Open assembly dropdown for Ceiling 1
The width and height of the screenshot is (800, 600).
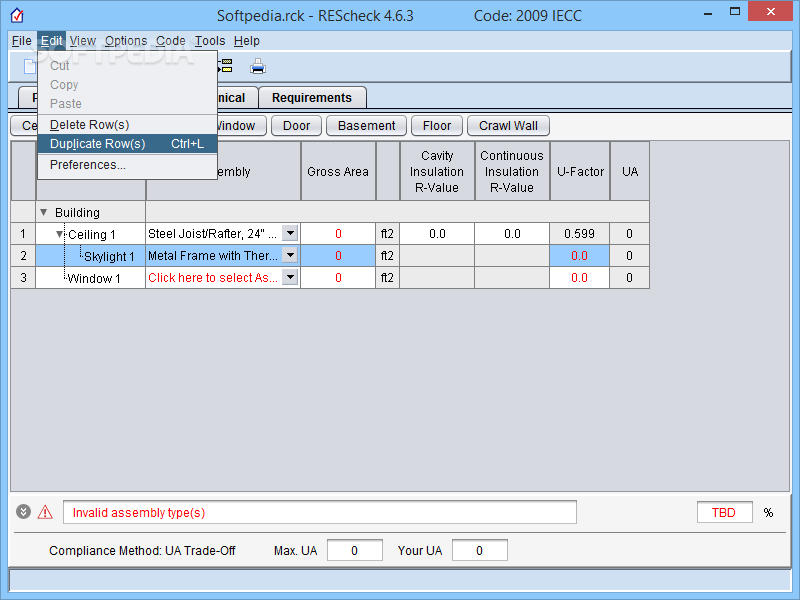point(290,233)
